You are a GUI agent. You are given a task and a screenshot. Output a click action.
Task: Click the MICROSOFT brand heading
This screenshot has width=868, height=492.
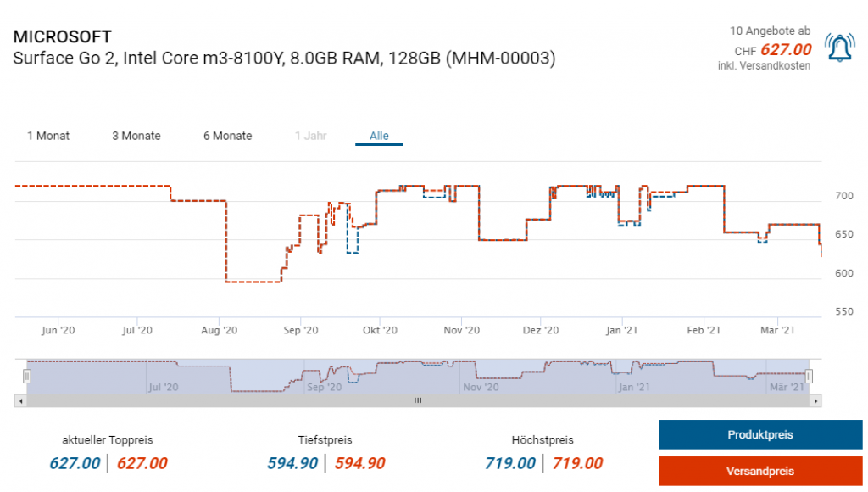pos(63,36)
